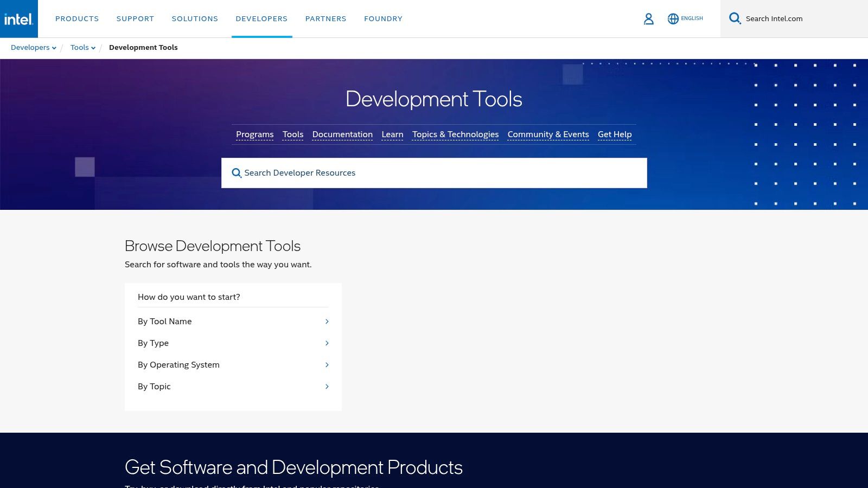This screenshot has height=488, width=868.
Task: Open Community & Events link
Action: point(548,134)
